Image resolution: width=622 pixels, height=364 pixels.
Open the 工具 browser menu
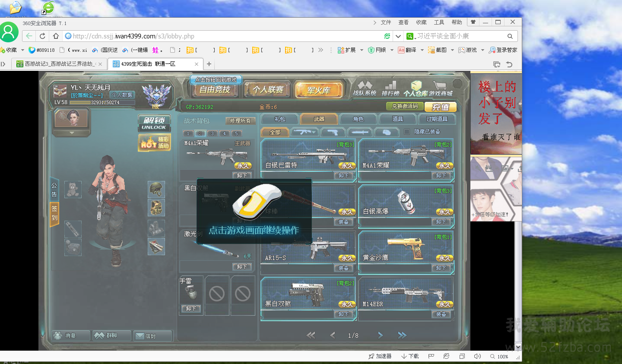click(x=439, y=22)
